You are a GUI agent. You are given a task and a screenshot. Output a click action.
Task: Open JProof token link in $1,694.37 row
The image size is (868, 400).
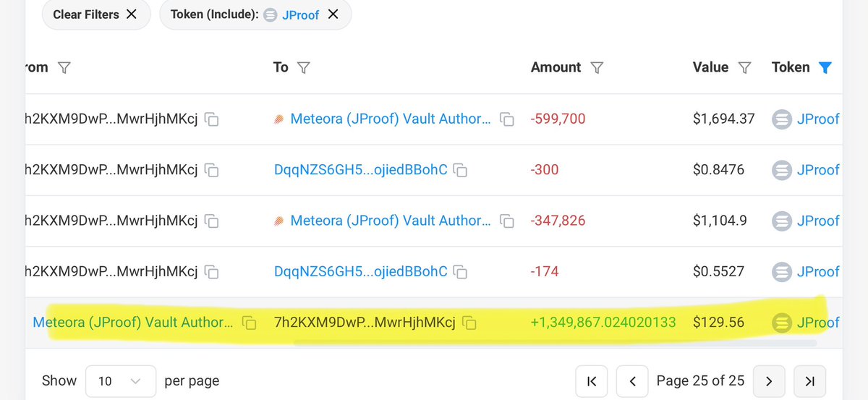coord(817,119)
